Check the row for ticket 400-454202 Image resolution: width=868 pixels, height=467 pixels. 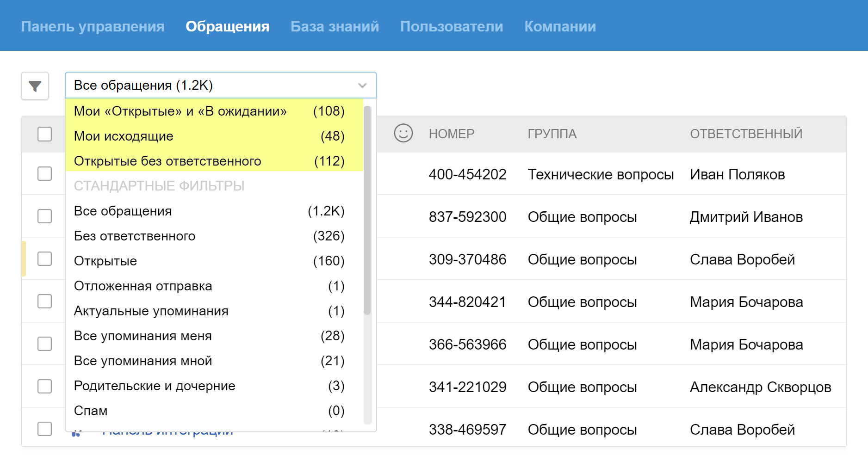44,174
